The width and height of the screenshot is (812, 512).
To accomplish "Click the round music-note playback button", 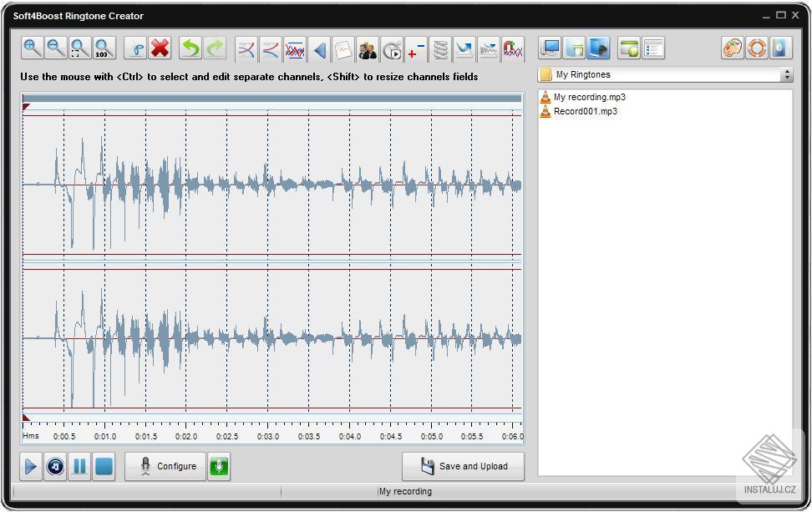I will [55, 466].
